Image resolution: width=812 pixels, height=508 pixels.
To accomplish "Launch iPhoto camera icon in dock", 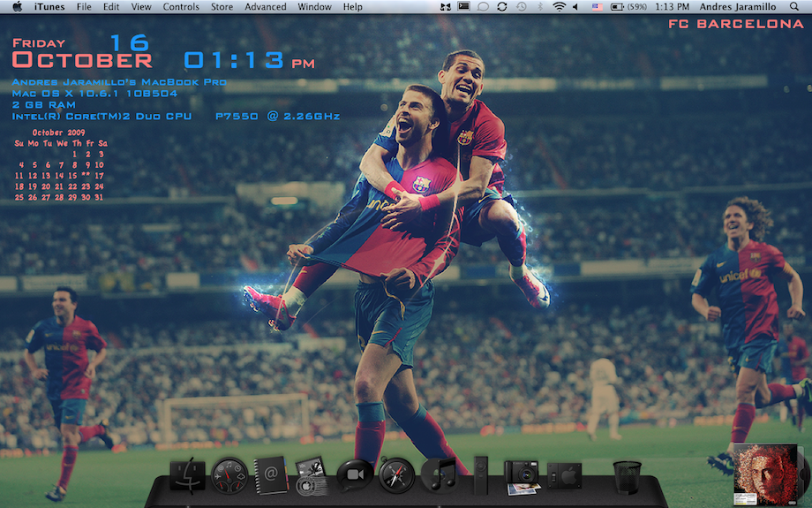I will pyautogui.click(x=522, y=477).
